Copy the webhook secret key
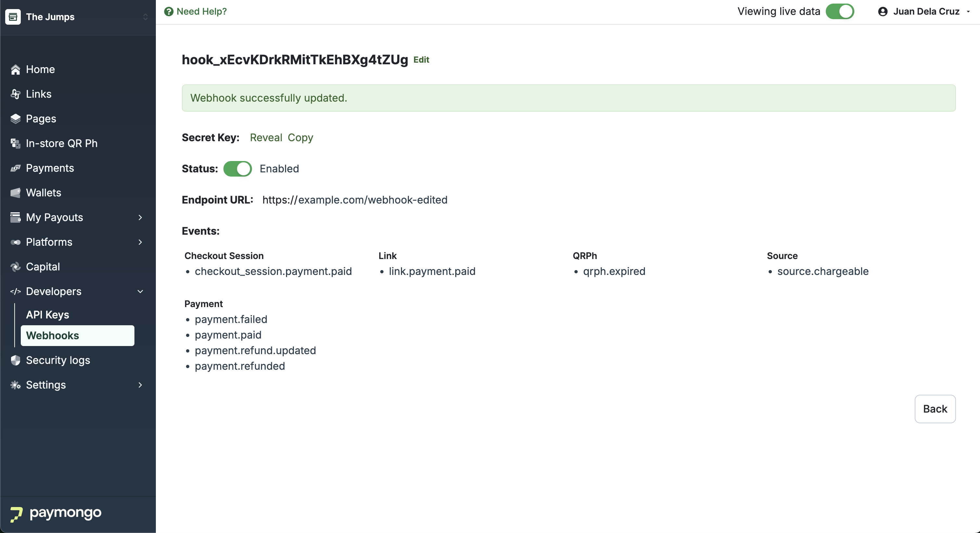 pos(301,138)
